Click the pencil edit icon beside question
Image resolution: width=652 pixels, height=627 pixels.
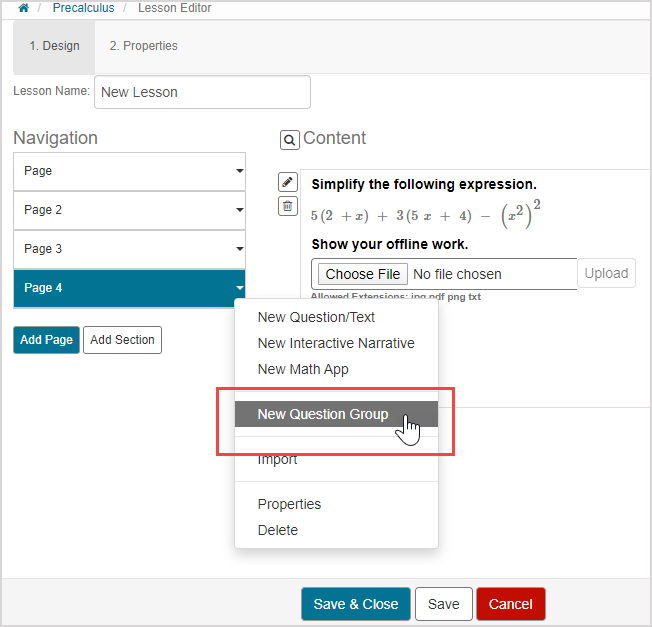[x=287, y=182]
